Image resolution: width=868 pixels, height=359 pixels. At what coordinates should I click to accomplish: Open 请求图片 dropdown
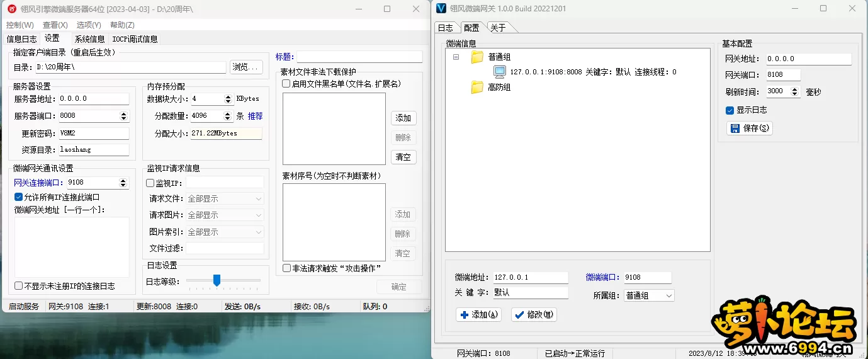click(x=225, y=215)
